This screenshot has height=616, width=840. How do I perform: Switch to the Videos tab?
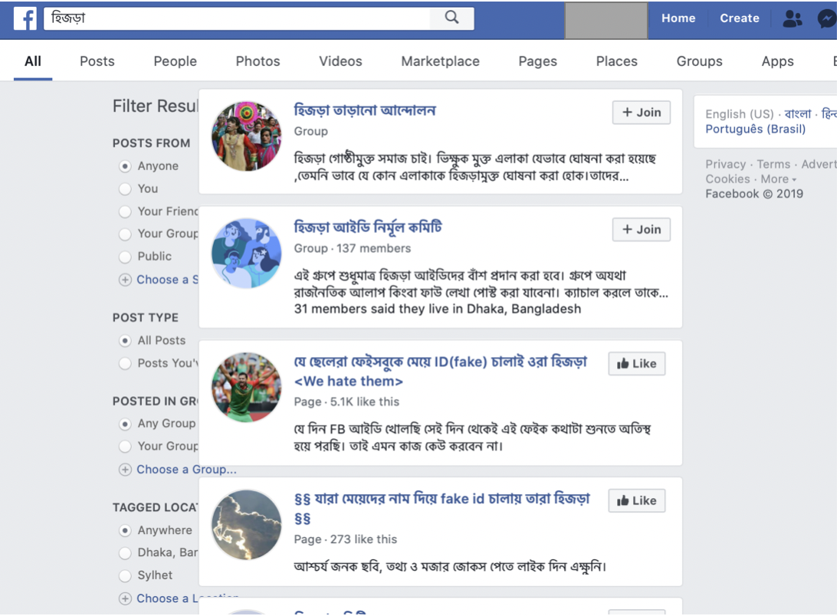pyautogui.click(x=340, y=61)
